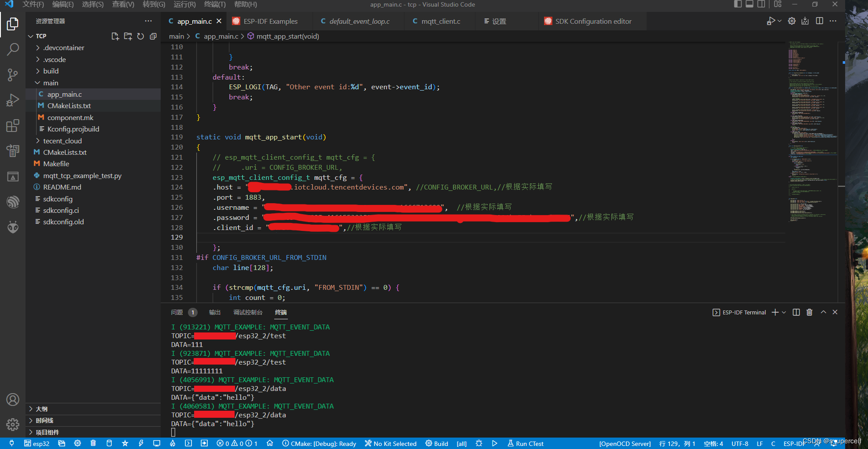Expand the tecent_cloud folder
The height and width of the screenshot is (449, 868).
coord(62,141)
